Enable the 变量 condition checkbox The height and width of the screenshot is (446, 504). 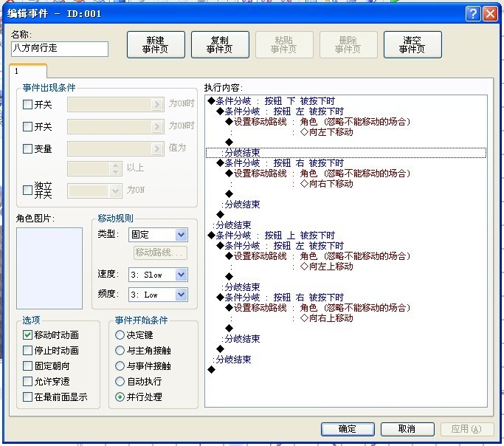click(x=27, y=148)
